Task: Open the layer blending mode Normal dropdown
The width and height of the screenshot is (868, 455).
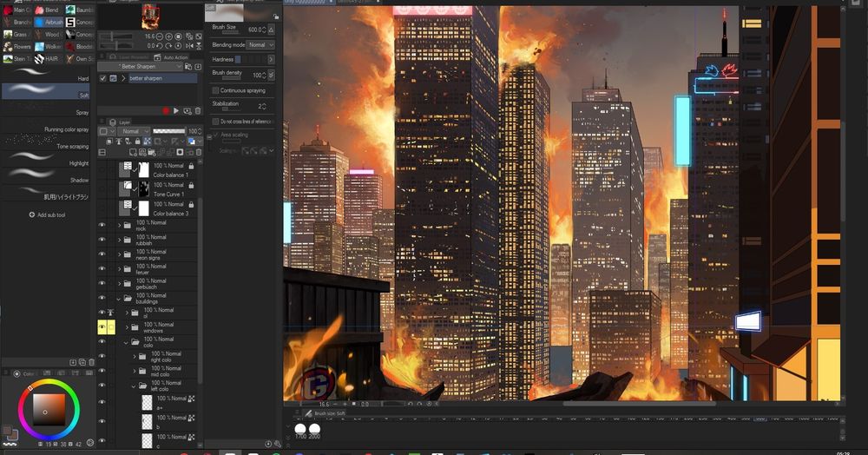Action: click(133, 131)
